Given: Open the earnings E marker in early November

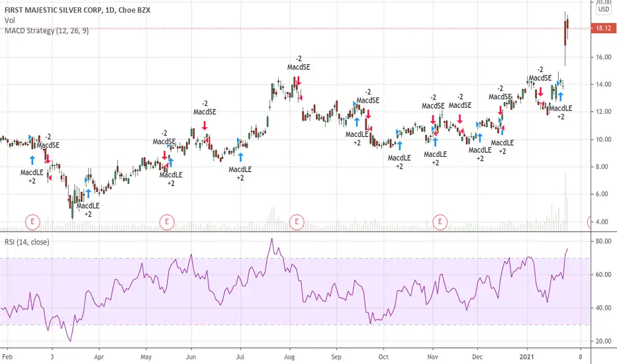Looking at the screenshot, I should (x=440, y=222).
